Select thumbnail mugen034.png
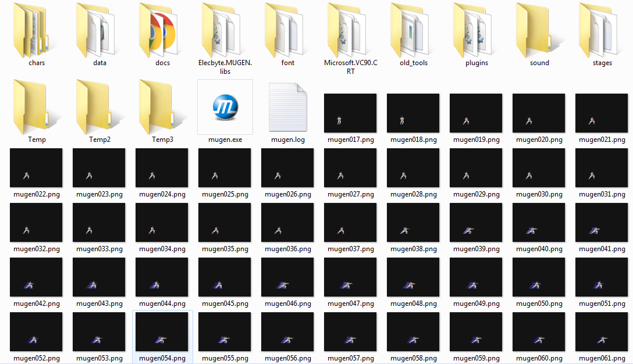This screenshot has width=633, height=364. [x=162, y=222]
